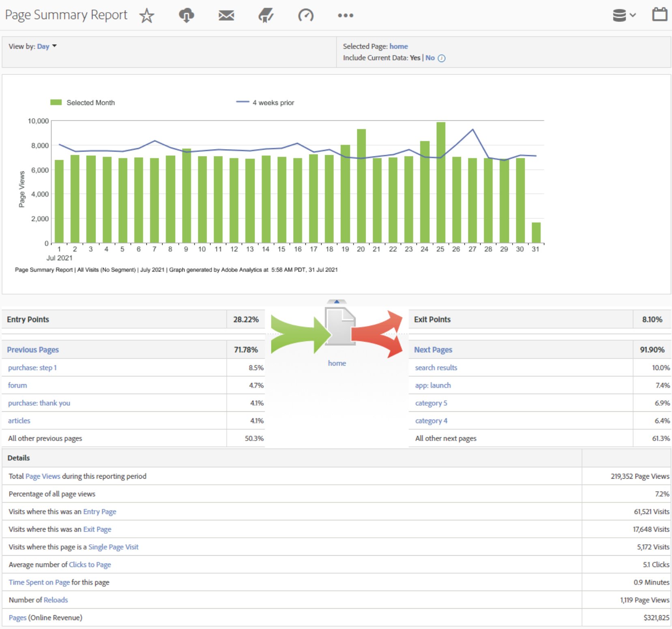The image size is (672, 629).
Task: Collapse the chart using the up arrow
Action: [336, 302]
